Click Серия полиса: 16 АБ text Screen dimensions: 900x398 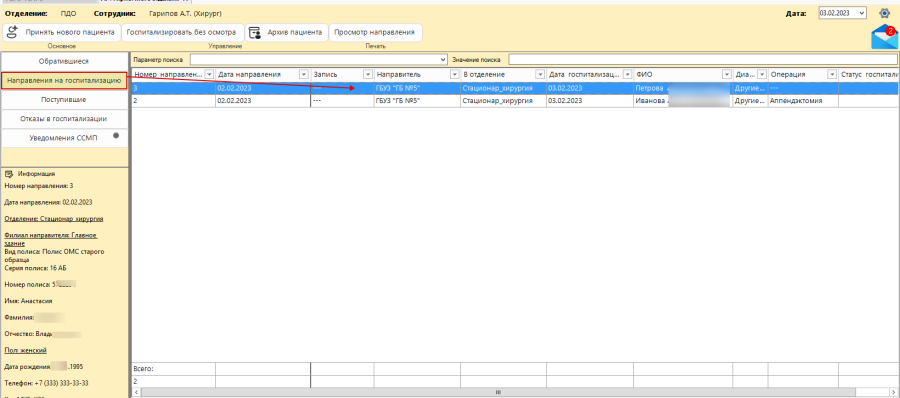point(35,268)
